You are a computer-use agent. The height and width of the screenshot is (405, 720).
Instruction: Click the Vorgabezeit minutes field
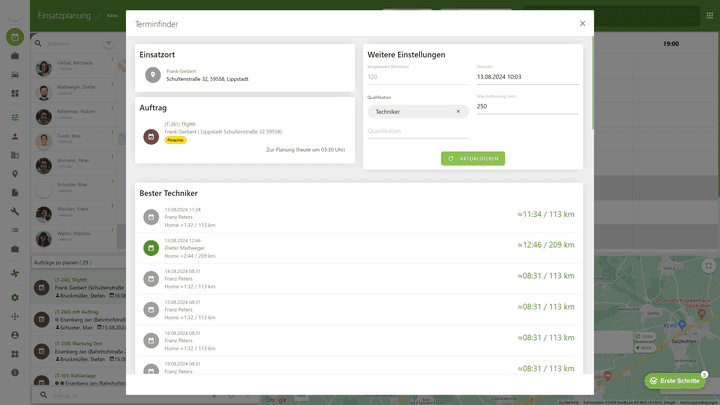pyautogui.click(x=418, y=77)
